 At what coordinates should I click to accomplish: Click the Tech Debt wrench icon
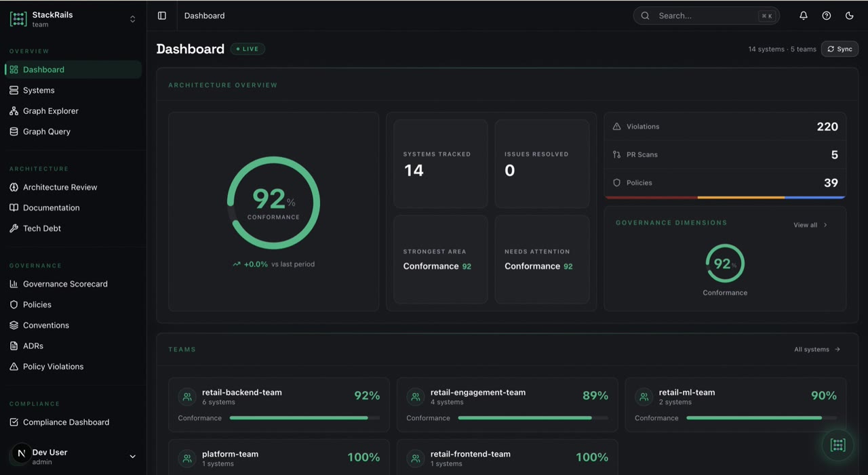pyautogui.click(x=14, y=228)
